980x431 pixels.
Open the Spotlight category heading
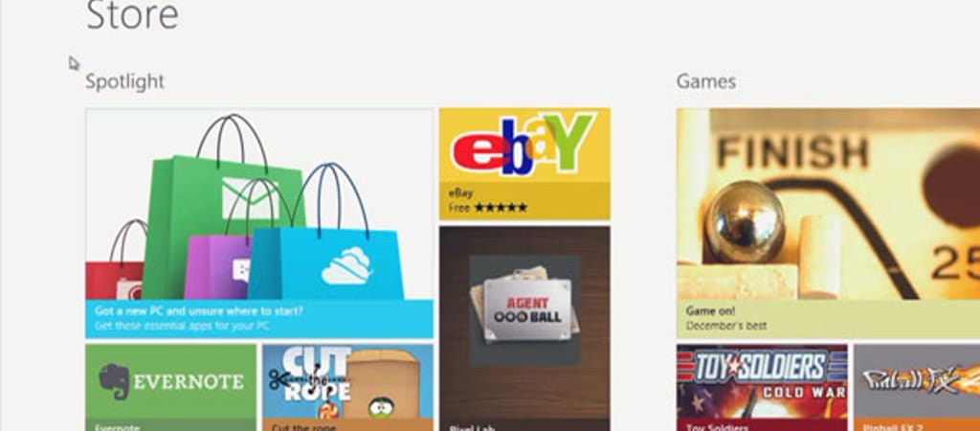[x=125, y=81]
